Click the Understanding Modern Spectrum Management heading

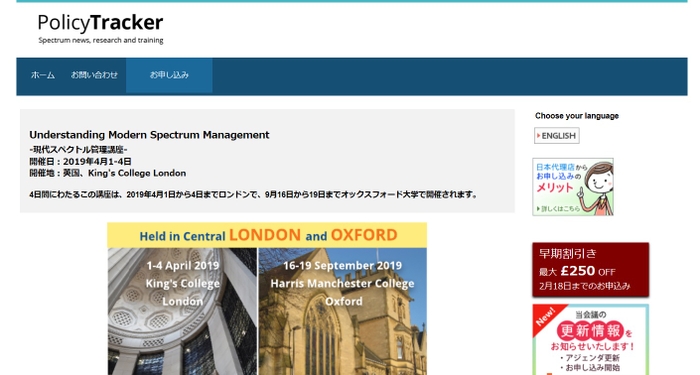pyautogui.click(x=149, y=135)
